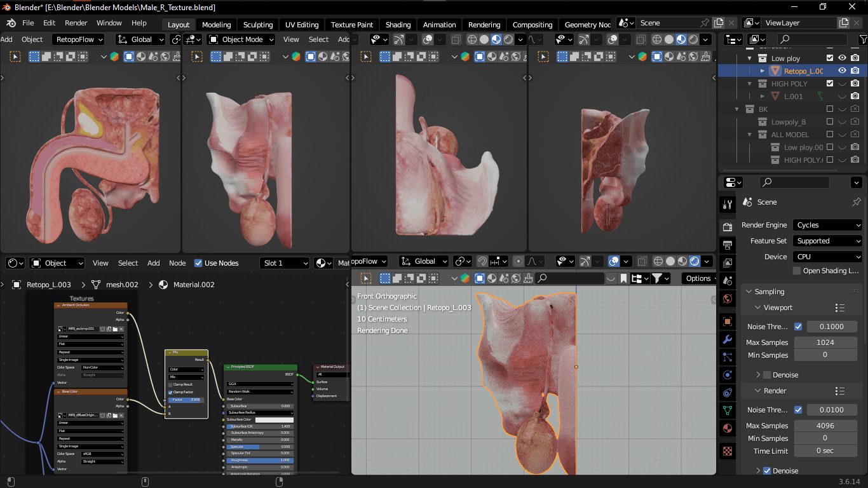The width and height of the screenshot is (868, 488).
Task: Click the pin icon next to Scene
Action: coord(856,202)
